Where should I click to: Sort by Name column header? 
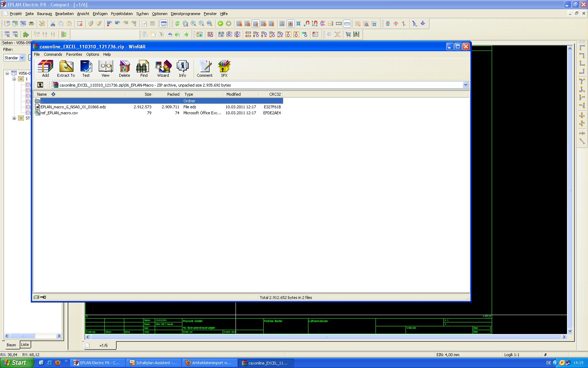pyautogui.click(x=79, y=94)
